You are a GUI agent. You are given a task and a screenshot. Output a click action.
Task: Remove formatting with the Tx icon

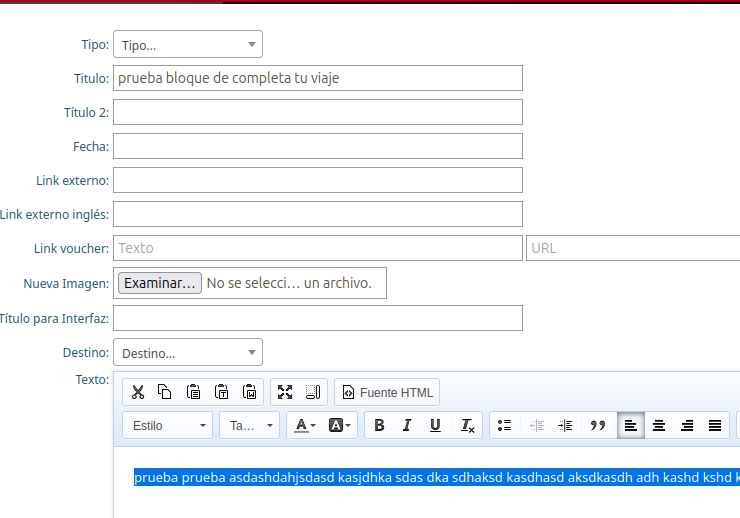[x=467, y=426]
